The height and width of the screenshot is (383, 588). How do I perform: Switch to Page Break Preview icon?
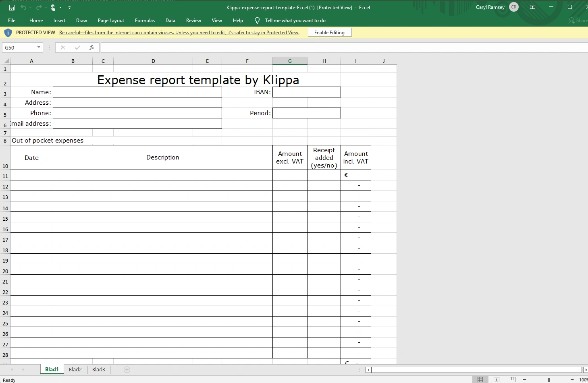pos(513,379)
